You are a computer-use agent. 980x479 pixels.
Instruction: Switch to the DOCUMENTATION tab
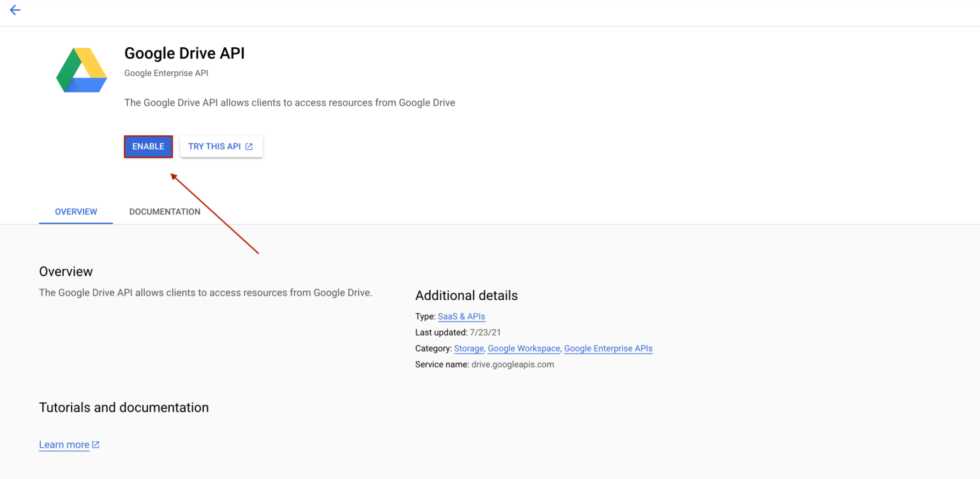pyautogui.click(x=165, y=211)
